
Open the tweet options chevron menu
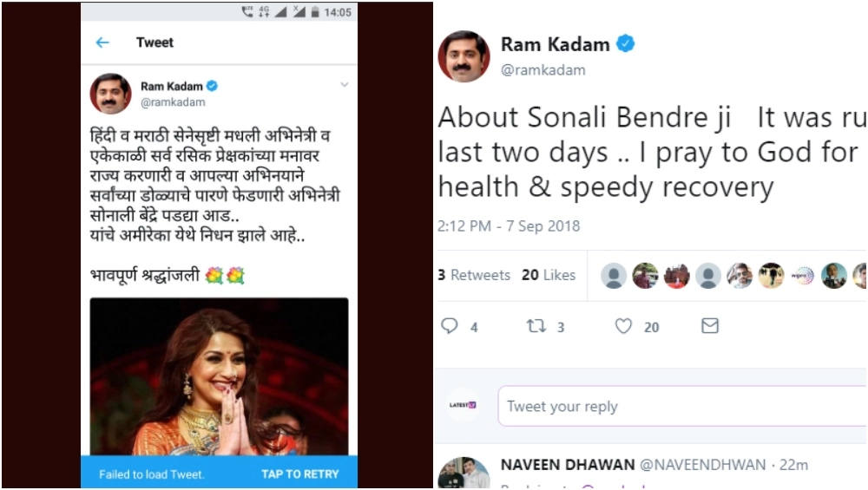coord(344,85)
